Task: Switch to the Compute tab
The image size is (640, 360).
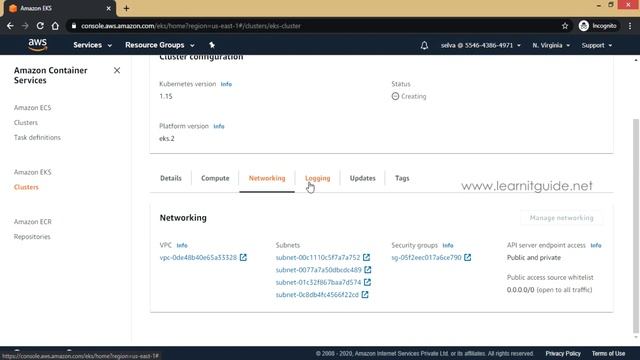Action: point(215,178)
